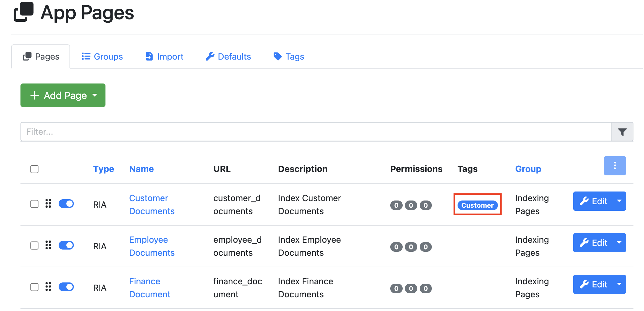This screenshot has height=311, width=644.
Task: Click middle permission badge in Finance Document row
Action: (x=411, y=288)
